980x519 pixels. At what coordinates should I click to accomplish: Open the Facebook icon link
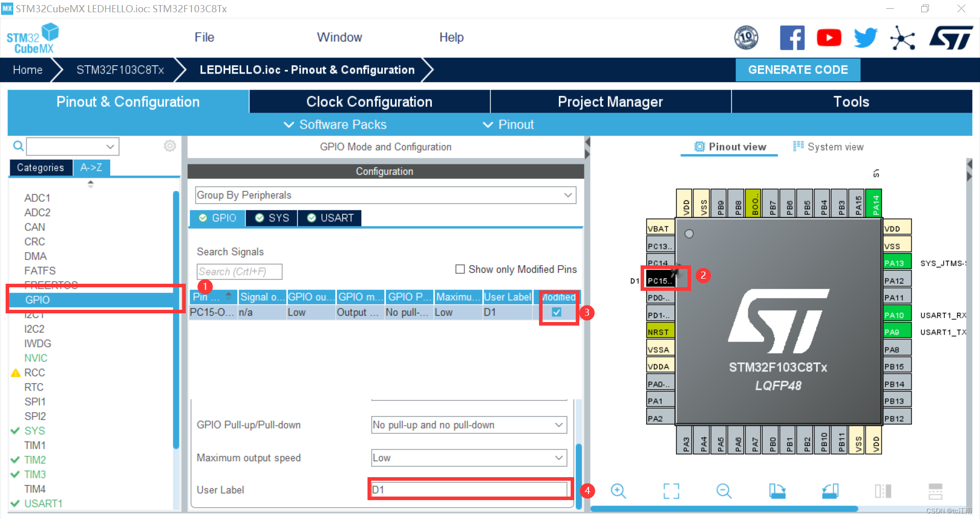(792, 38)
